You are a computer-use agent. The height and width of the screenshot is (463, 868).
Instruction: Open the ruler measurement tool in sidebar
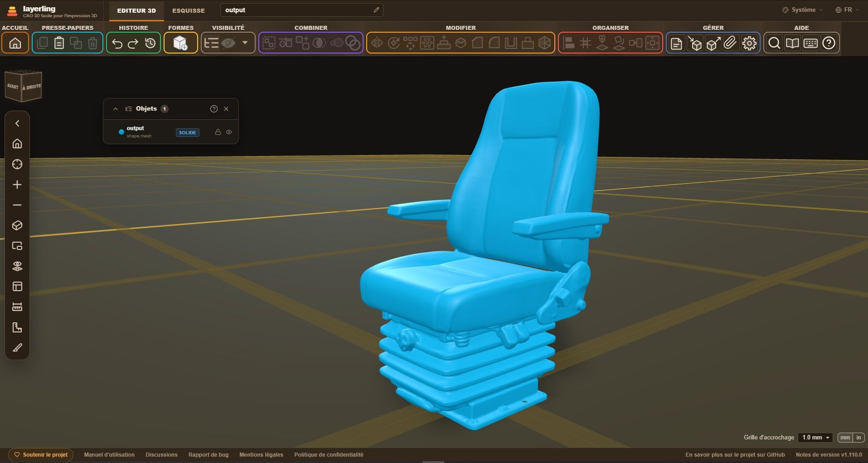pyautogui.click(x=17, y=307)
